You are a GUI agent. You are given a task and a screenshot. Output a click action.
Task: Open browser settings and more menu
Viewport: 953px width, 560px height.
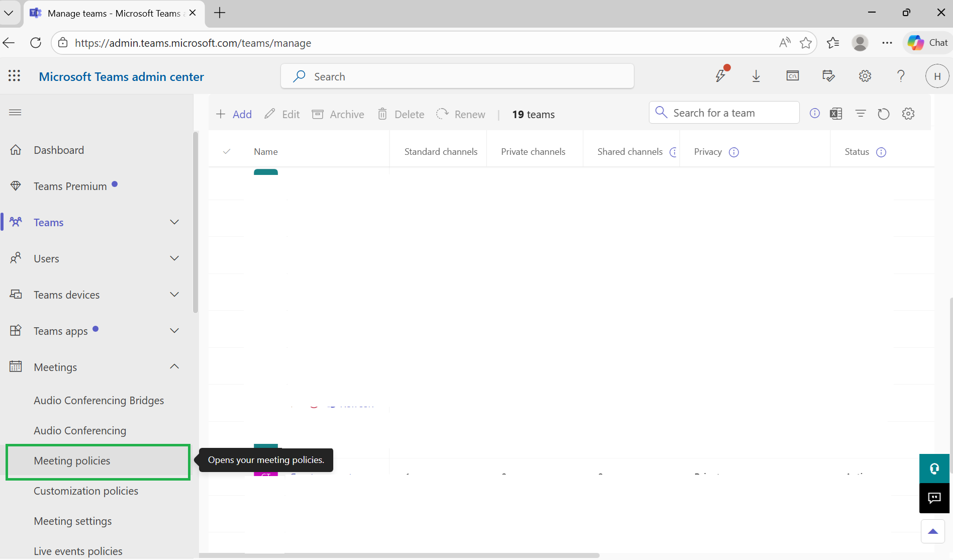tap(887, 43)
